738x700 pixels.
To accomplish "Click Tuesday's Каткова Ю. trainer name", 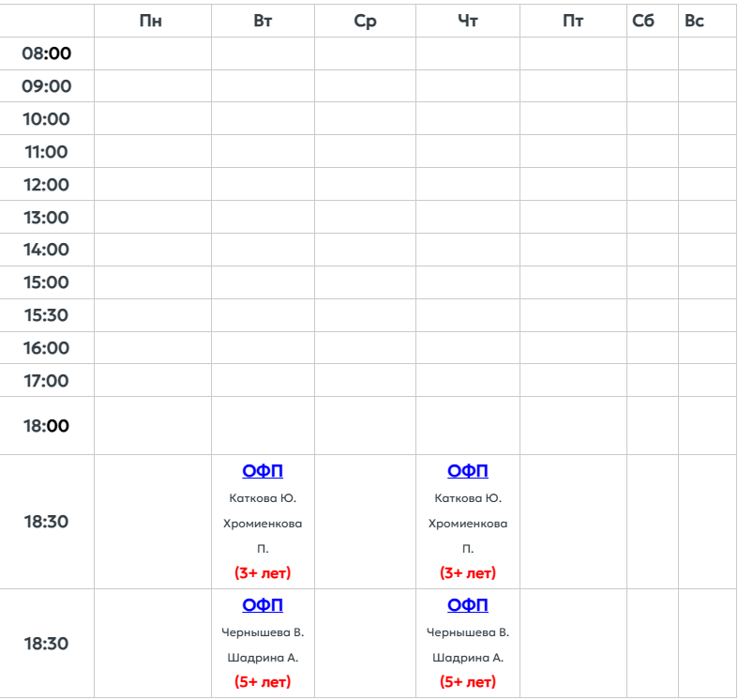I will click(263, 498).
